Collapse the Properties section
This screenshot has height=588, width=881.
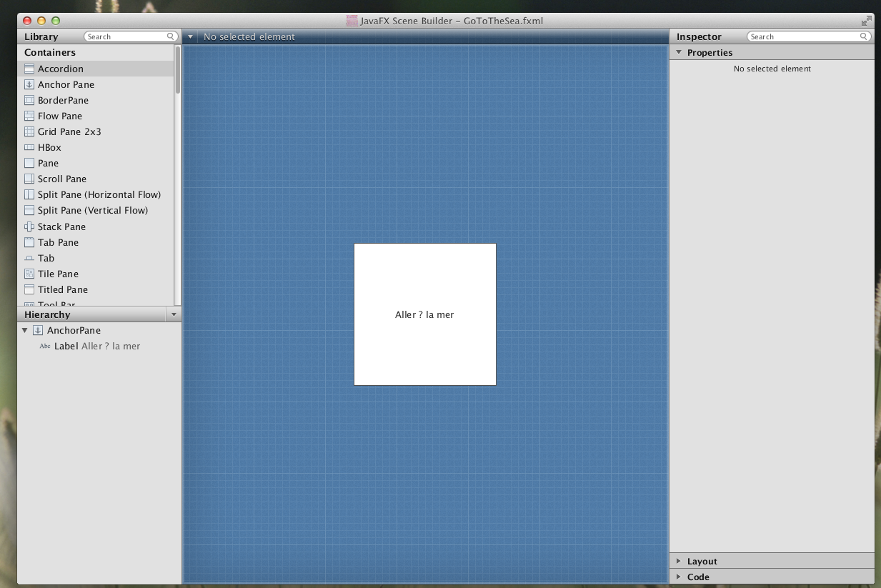click(678, 53)
